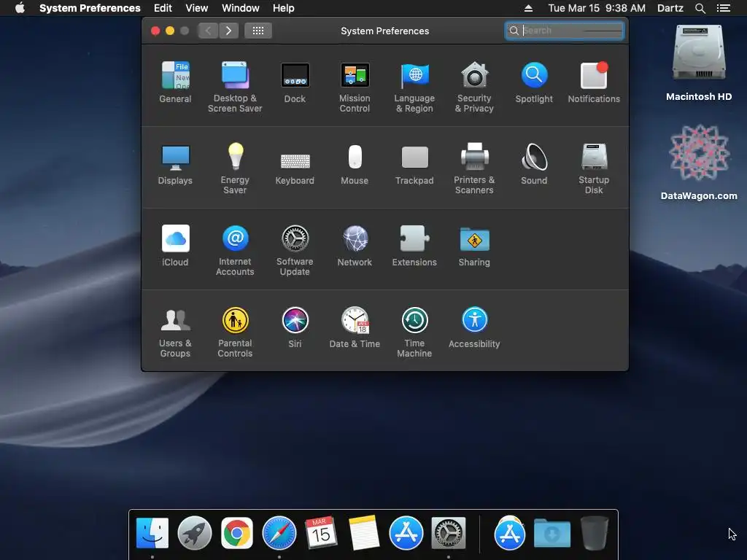Open Displays preferences pane
The width and height of the screenshot is (747, 560).
[x=175, y=164]
